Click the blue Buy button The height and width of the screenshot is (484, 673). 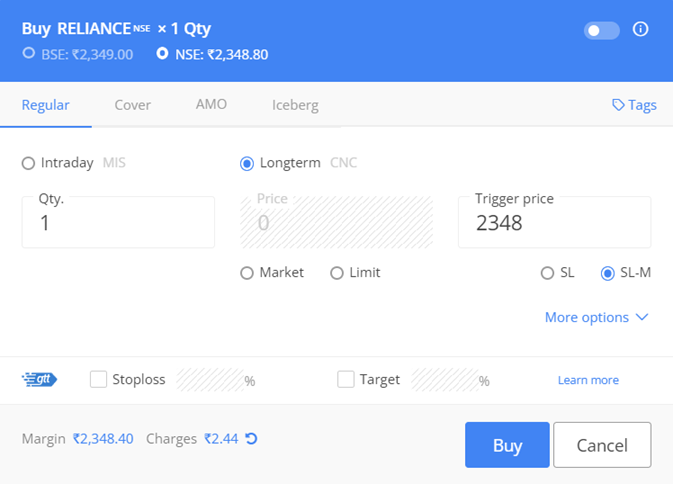(x=507, y=445)
